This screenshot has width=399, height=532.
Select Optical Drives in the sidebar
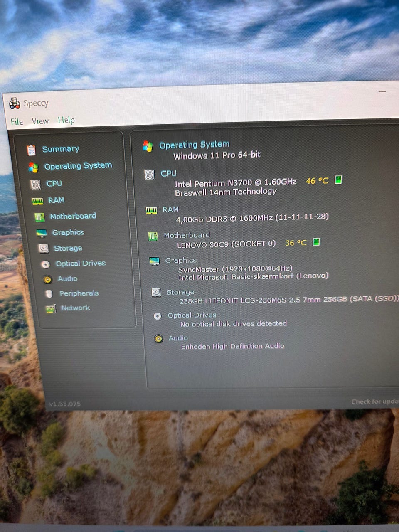pyautogui.click(x=81, y=263)
